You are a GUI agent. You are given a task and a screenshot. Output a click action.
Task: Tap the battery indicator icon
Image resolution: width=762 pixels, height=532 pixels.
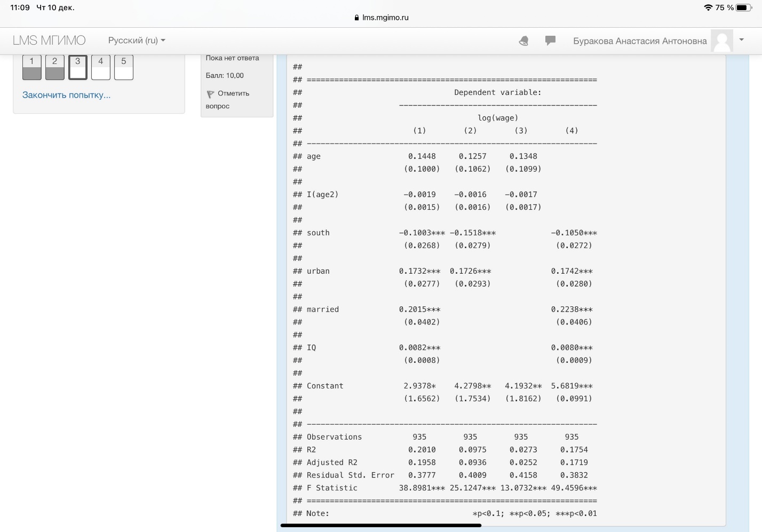pos(744,7)
